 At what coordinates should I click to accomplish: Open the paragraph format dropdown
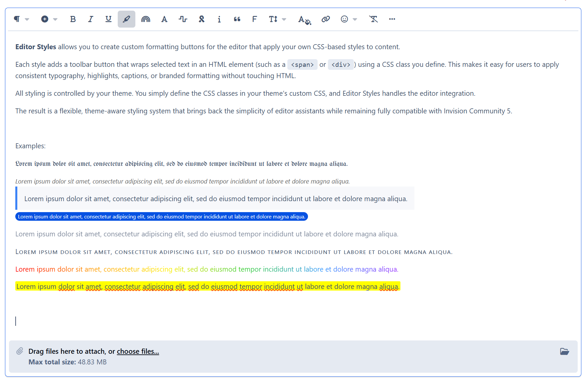21,19
